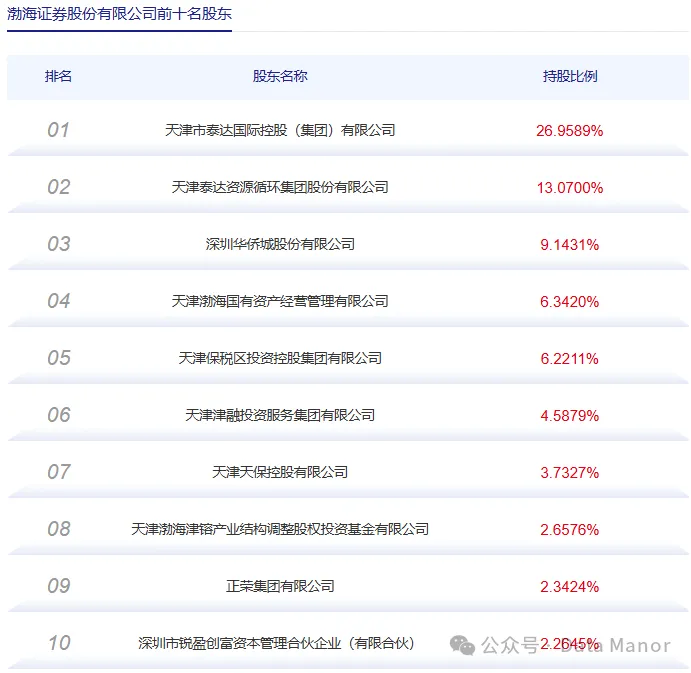Click the 13.0700% shareholding value

[x=569, y=188]
